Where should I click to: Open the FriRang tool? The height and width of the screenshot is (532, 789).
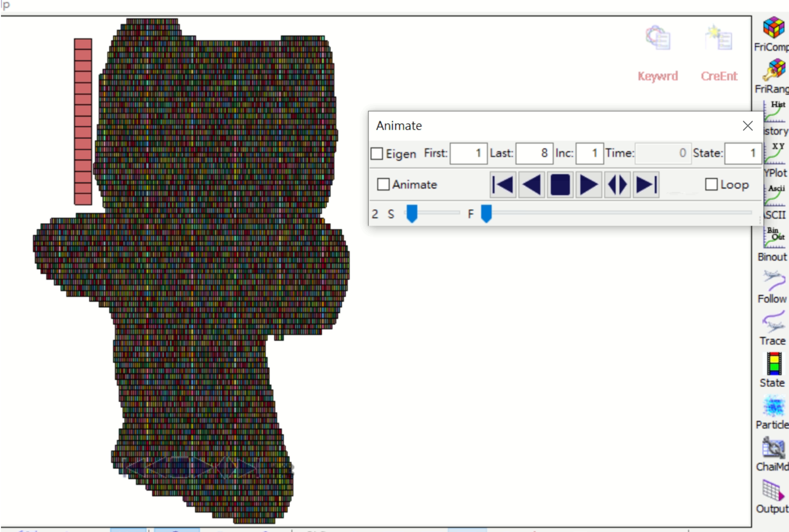click(773, 76)
